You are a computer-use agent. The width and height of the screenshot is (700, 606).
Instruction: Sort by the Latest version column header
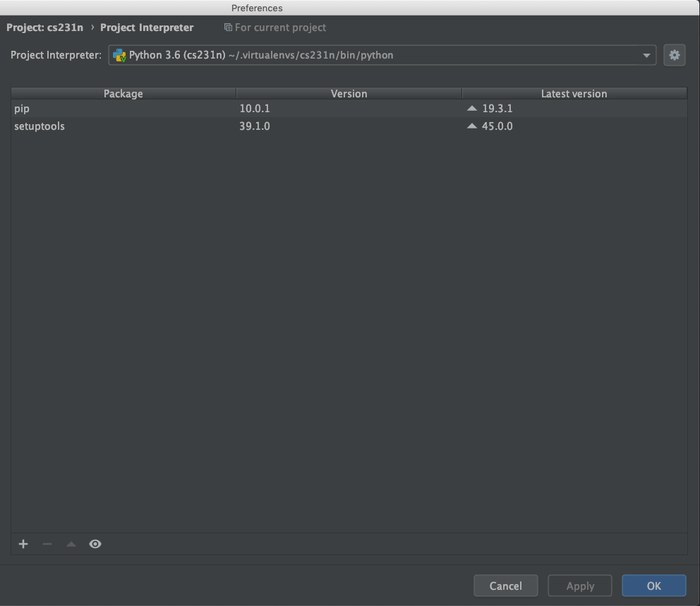tap(574, 93)
